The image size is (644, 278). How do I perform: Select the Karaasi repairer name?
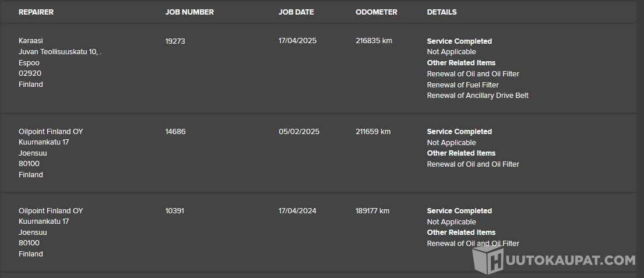31,41
